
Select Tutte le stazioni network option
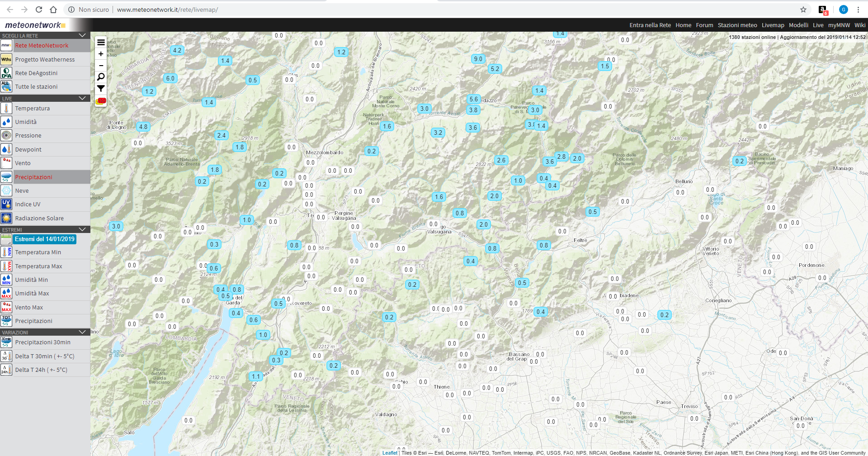(x=36, y=87)
